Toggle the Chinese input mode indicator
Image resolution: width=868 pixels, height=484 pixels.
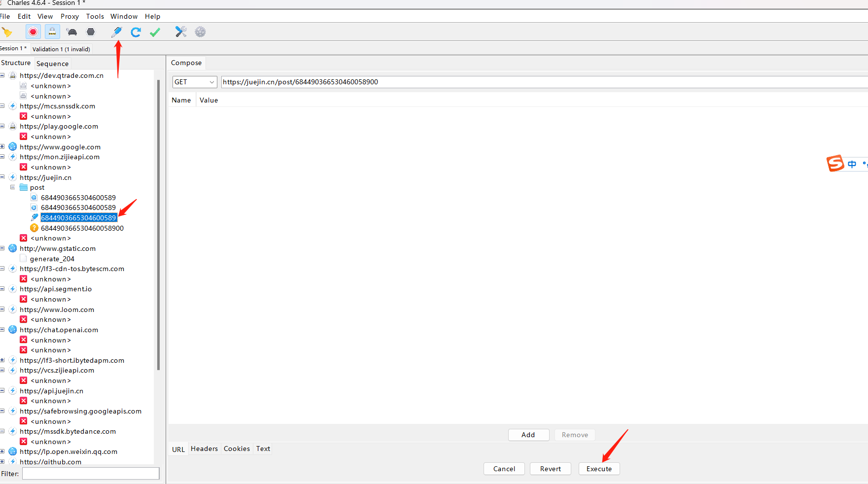click(852, 164)
